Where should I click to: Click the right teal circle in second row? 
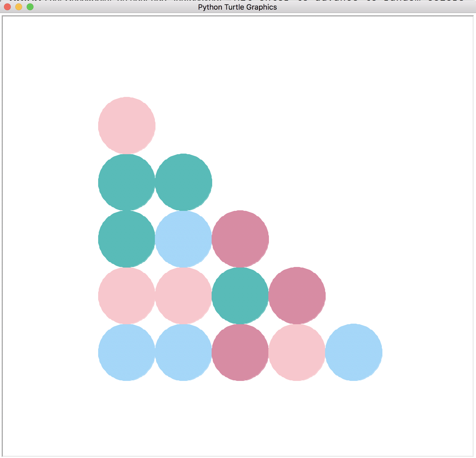tap(184, 182)
